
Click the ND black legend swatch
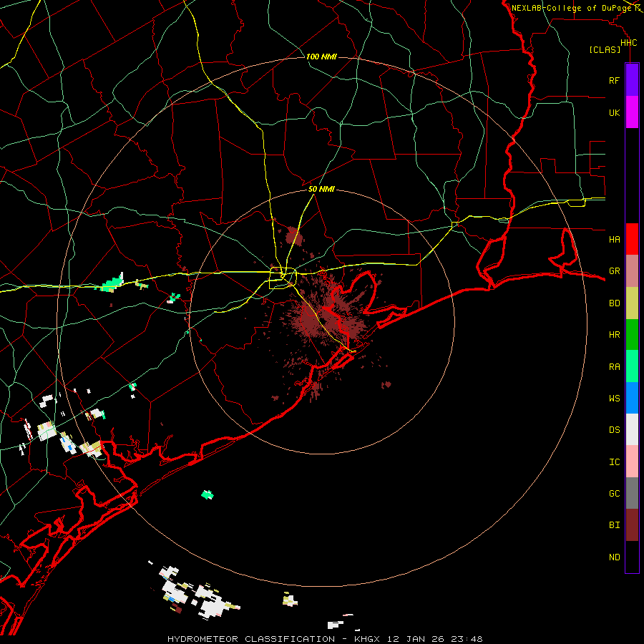tap(632, 557)
